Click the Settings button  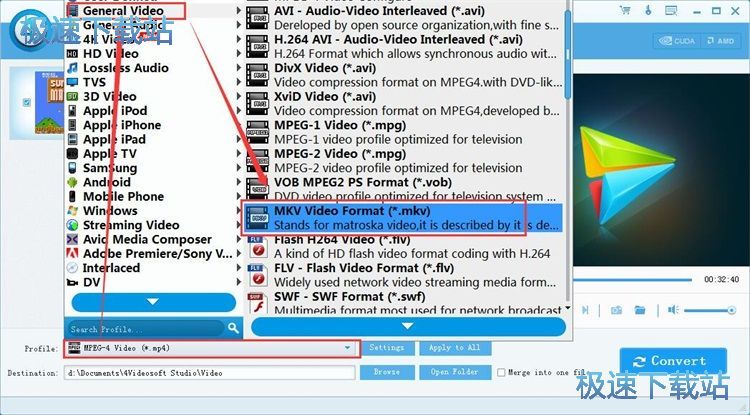tap(386, 348)
